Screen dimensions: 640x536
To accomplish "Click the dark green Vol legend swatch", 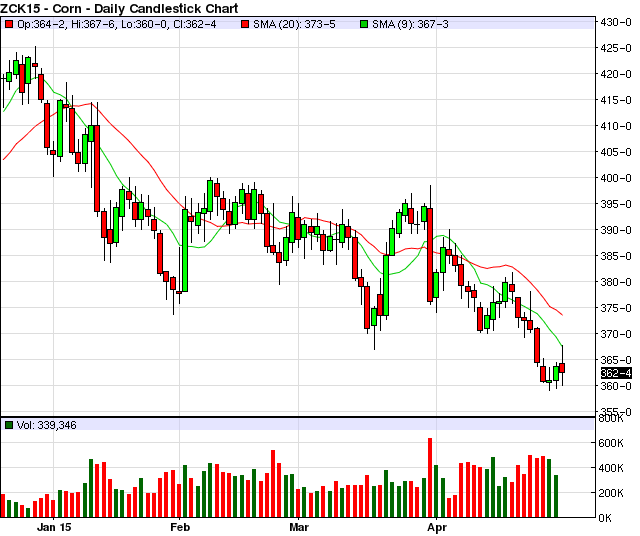I will [x=9, y=425].
